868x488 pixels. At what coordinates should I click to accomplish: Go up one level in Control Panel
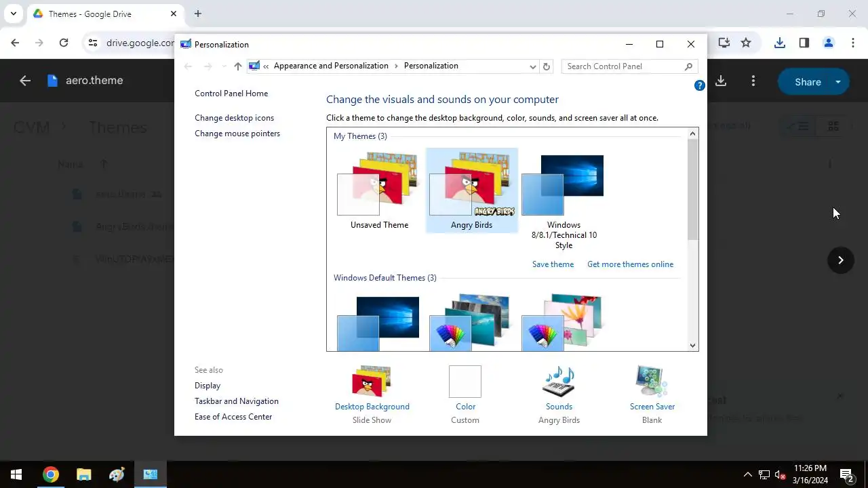tap(237, 66)
